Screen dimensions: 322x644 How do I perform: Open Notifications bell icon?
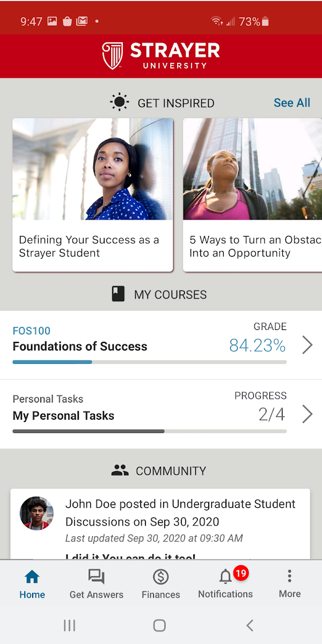[x=225, y=577]
